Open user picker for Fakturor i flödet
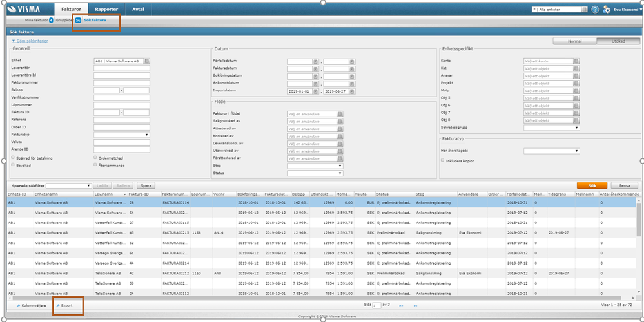 pyautogui.click(x=340, y=114)
